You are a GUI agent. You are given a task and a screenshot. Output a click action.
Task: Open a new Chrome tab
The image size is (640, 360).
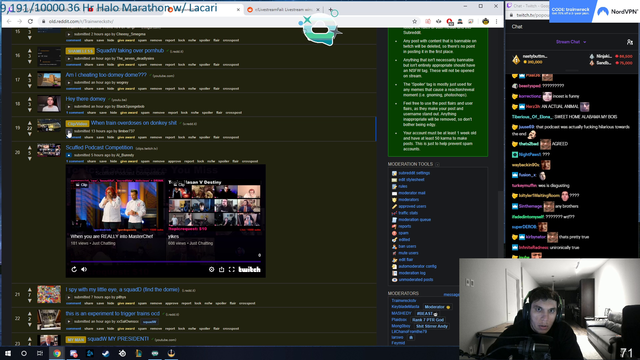point(331,9)
